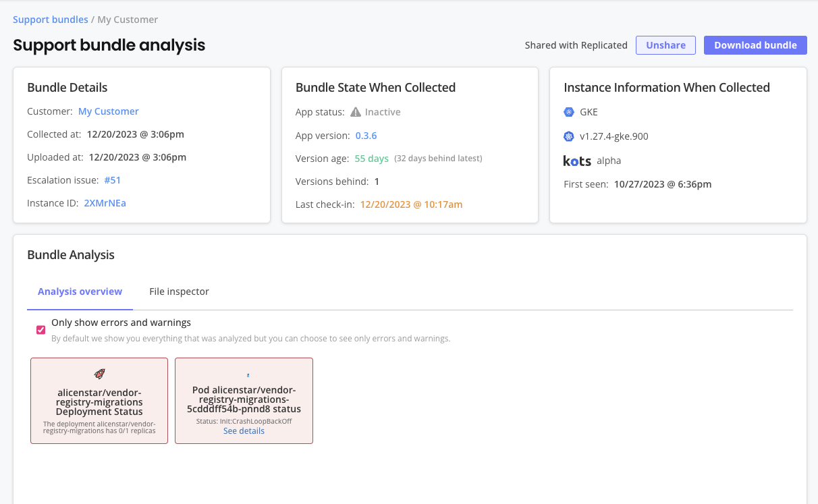Click the Kubernetes icon beside v1.27.4-gke.900
This screenshot has width=818, height=504.
point(568,136)
